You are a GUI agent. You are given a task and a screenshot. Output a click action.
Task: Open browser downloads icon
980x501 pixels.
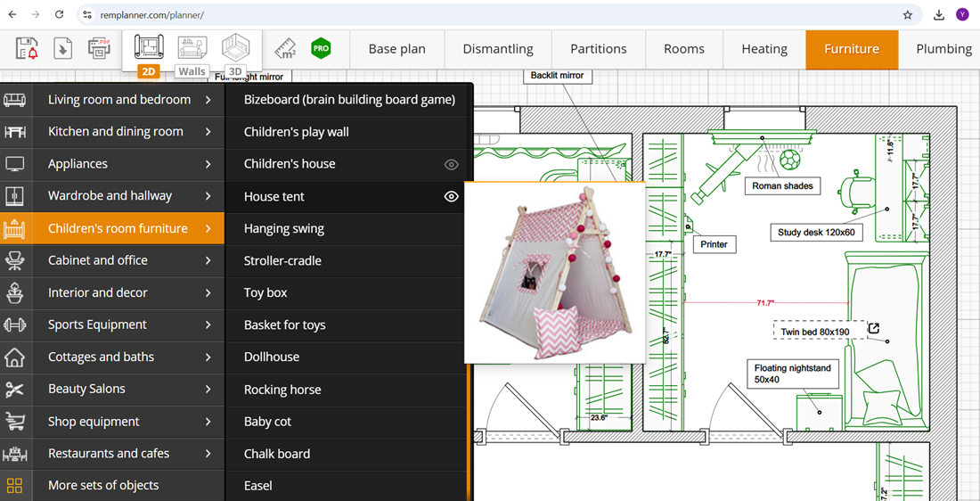939,15
